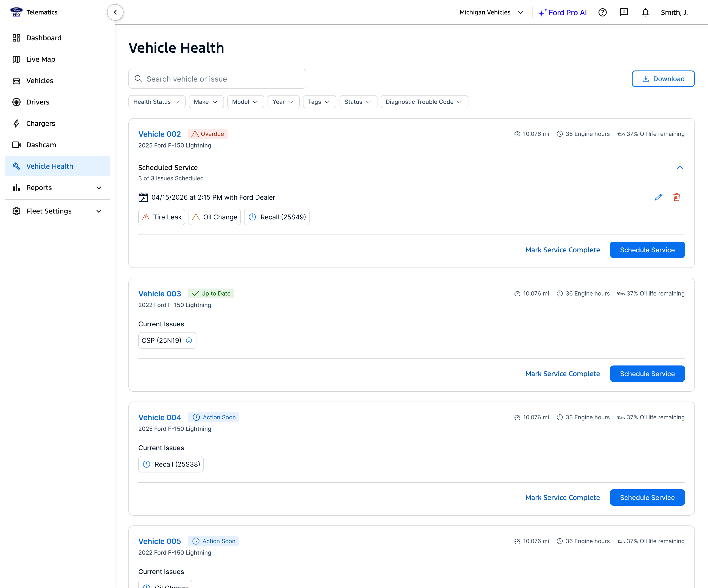Viewport: 708px width, 588px height.
Task: Click the pencil edit icon for scheduled service
Action: [x=658, y=197]
